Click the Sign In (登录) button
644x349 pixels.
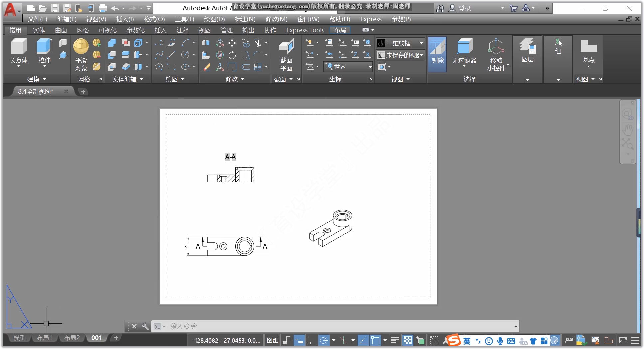click(x=460, y=8)
